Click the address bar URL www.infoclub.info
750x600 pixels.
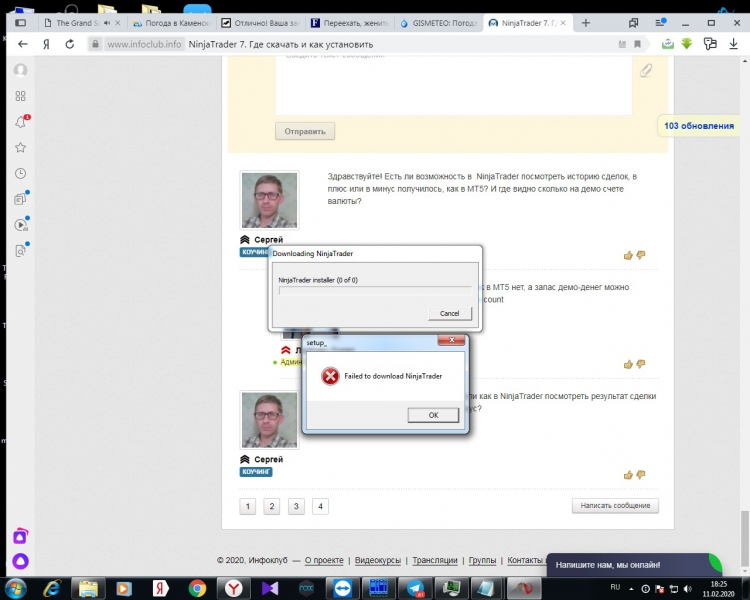(x=144, y=44)
